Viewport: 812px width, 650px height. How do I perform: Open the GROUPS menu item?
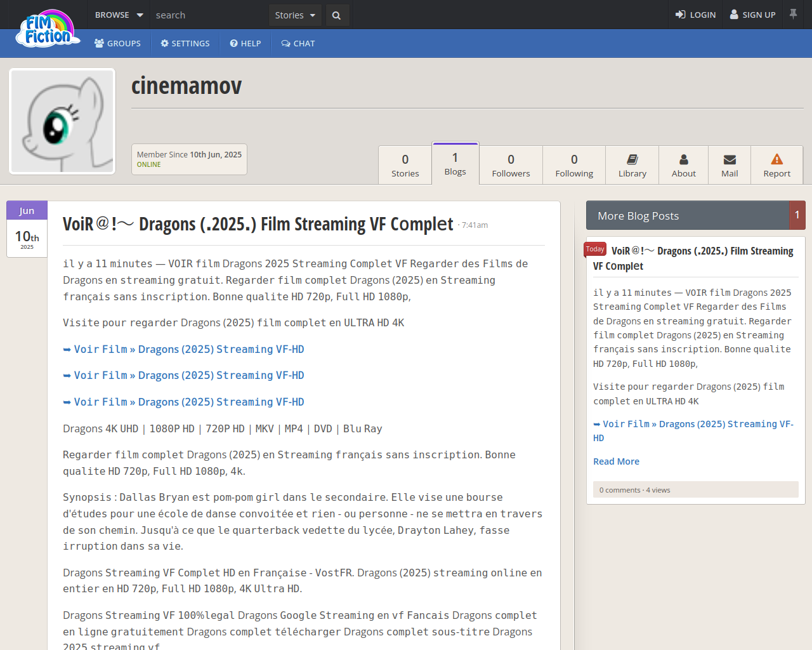click(x=117, y=43)
